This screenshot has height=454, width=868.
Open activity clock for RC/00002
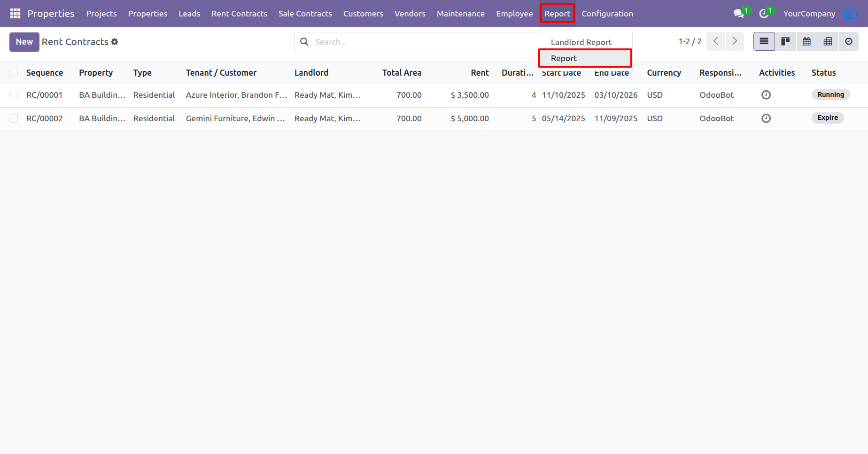766,118
